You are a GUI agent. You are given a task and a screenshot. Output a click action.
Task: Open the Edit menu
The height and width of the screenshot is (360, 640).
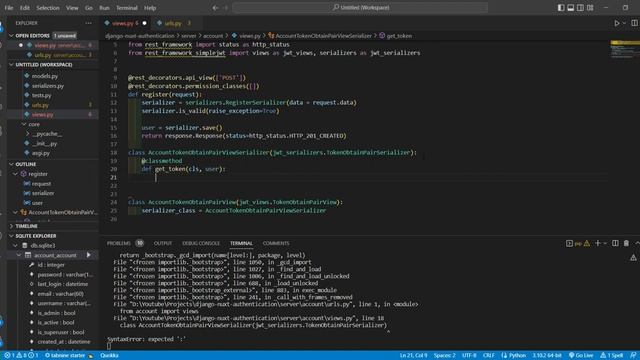click(x=24, y=8)
